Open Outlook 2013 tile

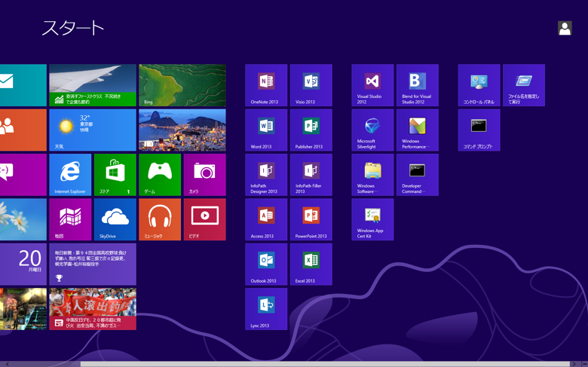click(x=266, y=265)
